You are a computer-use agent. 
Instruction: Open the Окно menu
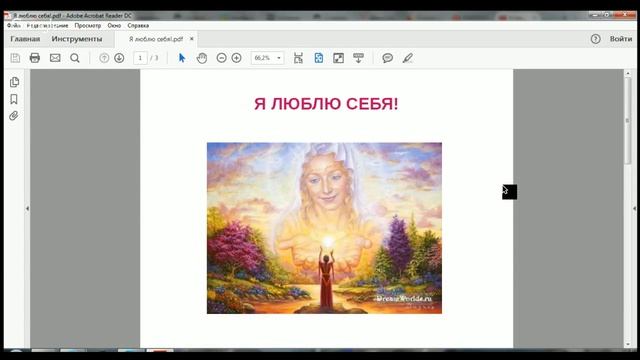click(x=114, y=25)
